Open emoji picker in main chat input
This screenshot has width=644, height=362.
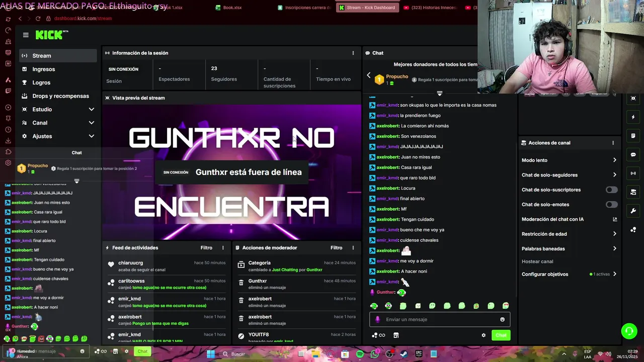pyautogui.click(x=502, y=319)
